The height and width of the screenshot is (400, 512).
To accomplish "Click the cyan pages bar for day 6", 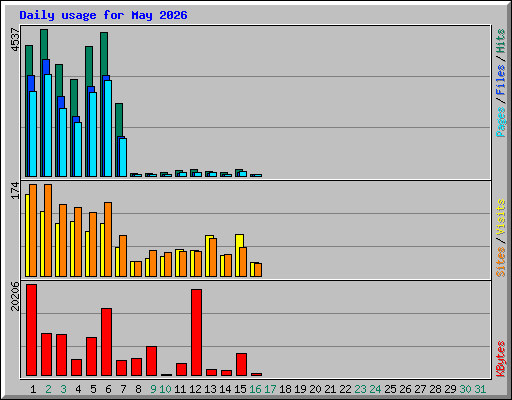I will [x=108, y=128].
